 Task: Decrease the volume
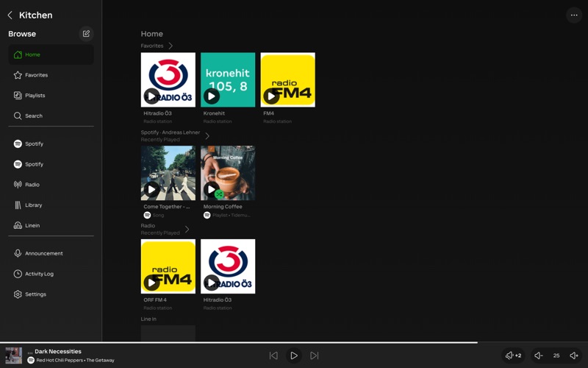point(539,355)
